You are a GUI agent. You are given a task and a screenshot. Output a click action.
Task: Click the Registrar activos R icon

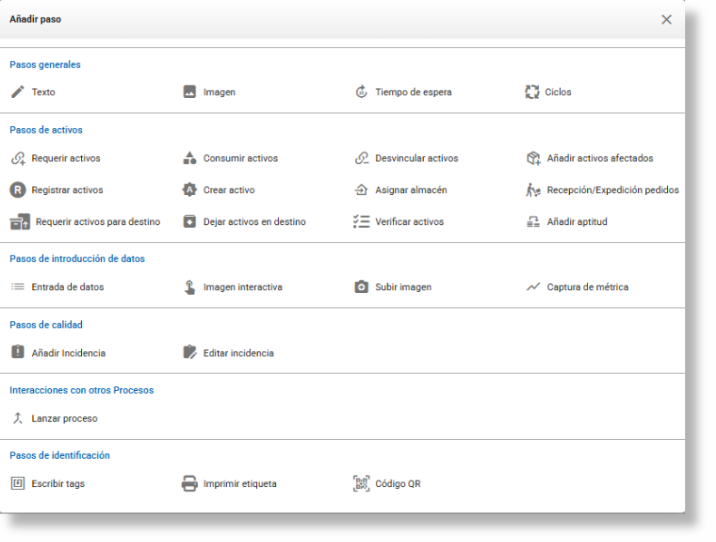click(x=17, y=189)
